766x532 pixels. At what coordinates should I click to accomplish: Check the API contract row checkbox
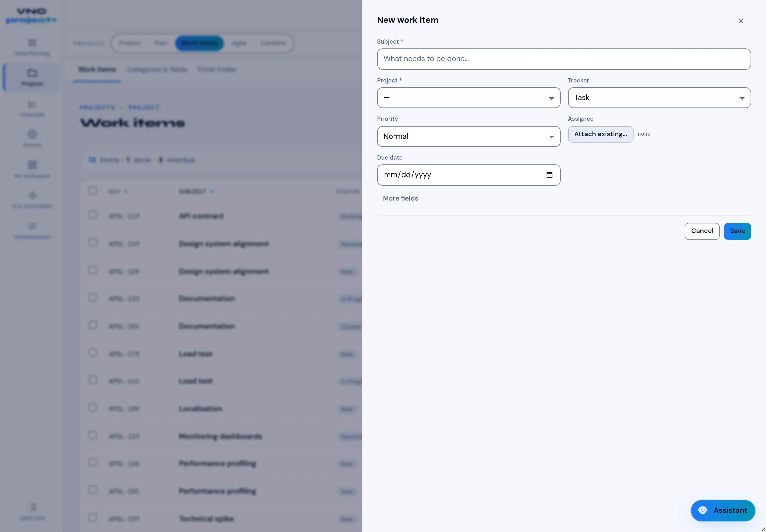point(93,215)
